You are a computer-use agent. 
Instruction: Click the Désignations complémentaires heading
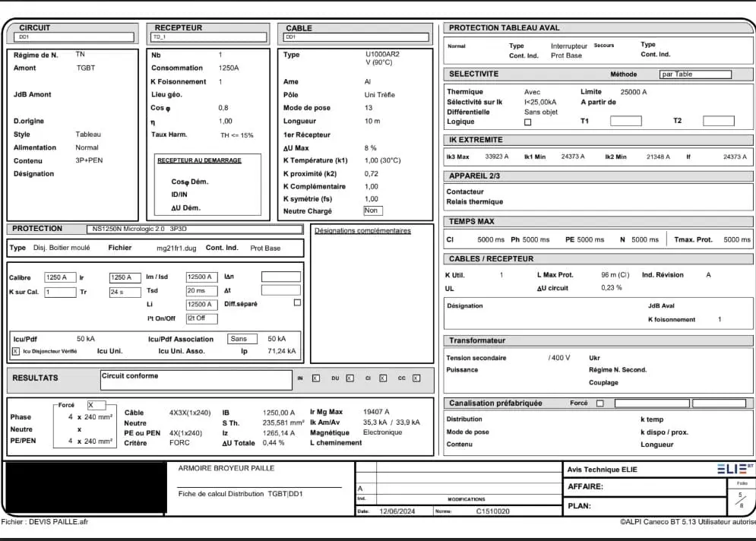click(362, 231)
